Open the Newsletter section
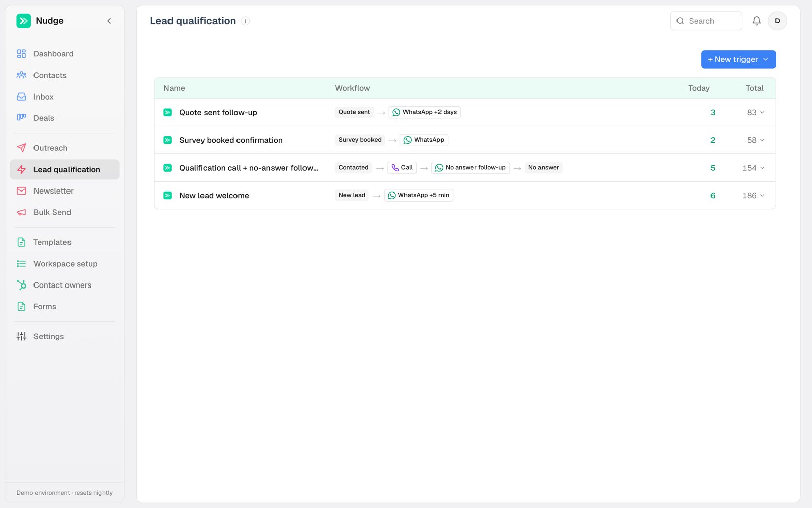Image resolution: width=812 pixels, height=508 pixels. (64, 191)
